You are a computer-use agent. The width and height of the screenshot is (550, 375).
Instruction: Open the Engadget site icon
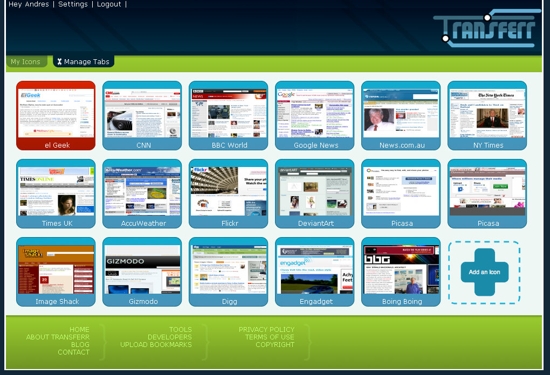315,272
